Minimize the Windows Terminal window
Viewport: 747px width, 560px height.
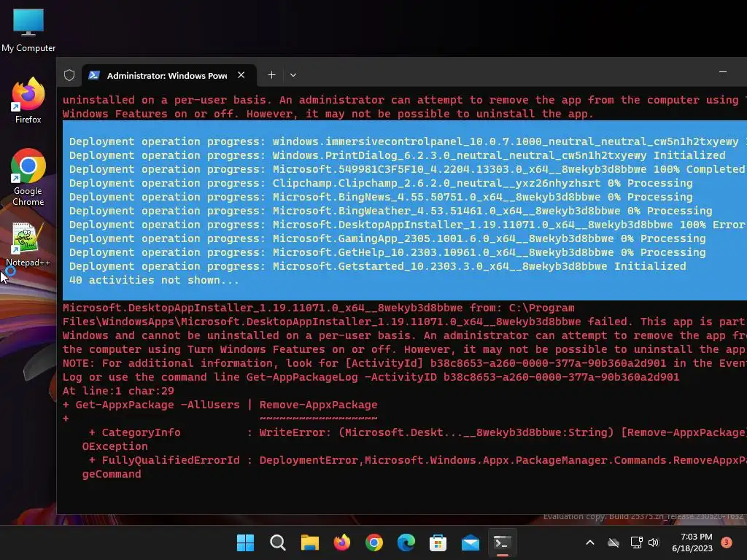point(723,72)
